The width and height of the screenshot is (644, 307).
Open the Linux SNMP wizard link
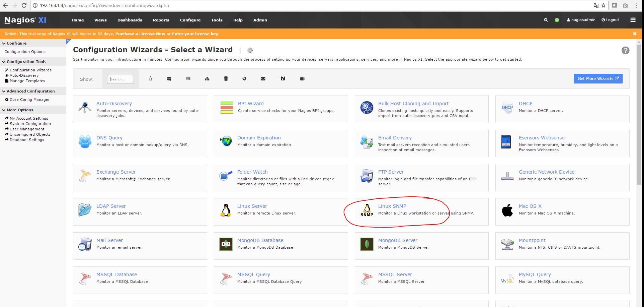coord(392,206)
